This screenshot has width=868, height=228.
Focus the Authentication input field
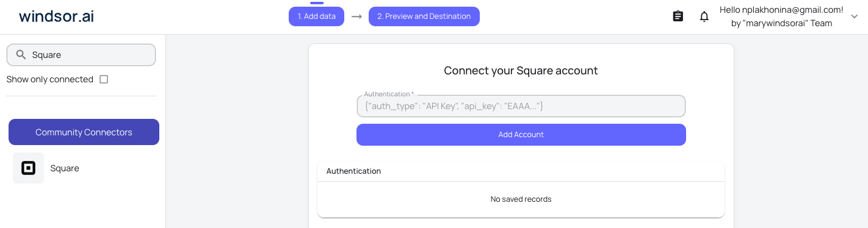[x=521, y=106]
